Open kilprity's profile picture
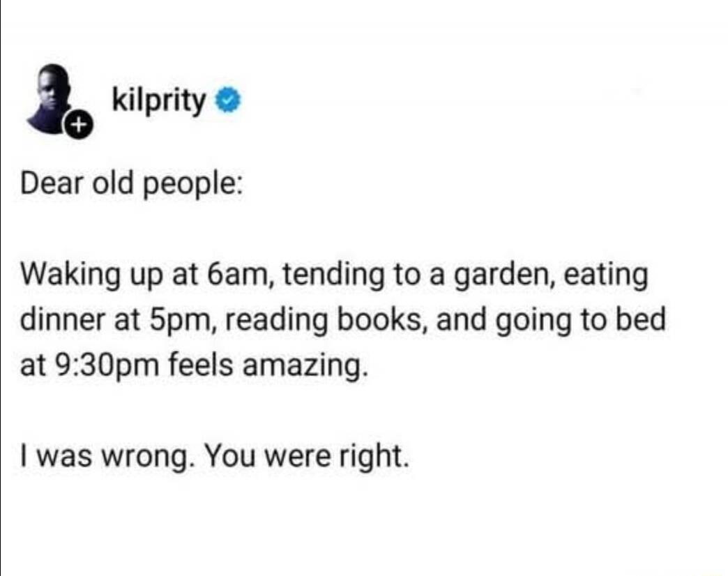 point(54,100)
